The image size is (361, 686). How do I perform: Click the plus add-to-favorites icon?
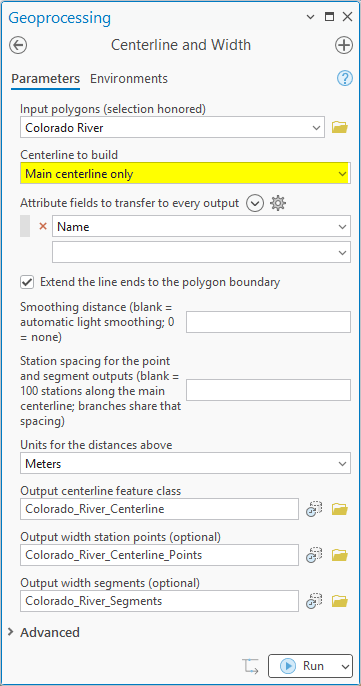tap(344, 45)
